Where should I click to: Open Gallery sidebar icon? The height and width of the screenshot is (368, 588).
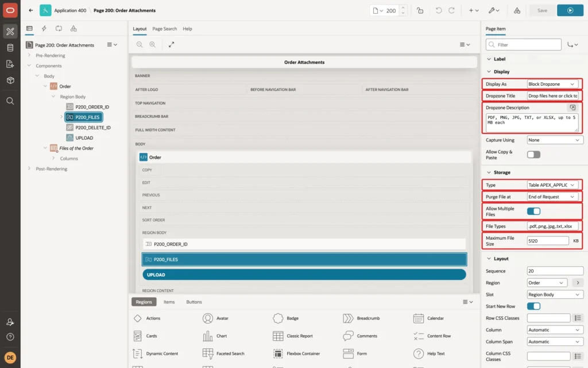click(x=10, y=80)
